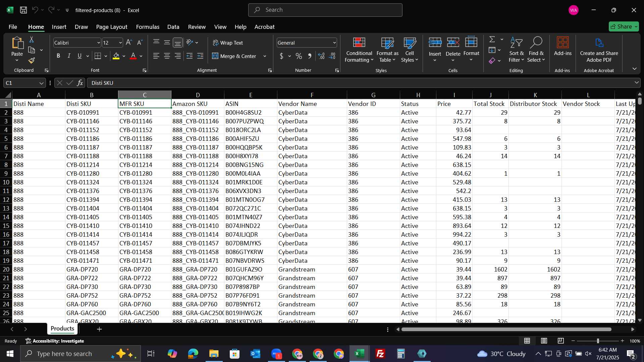The height and width of the screenshot is (362, 644).
Task: Switch to Page Break Preview view
Action: click(561, 341)
